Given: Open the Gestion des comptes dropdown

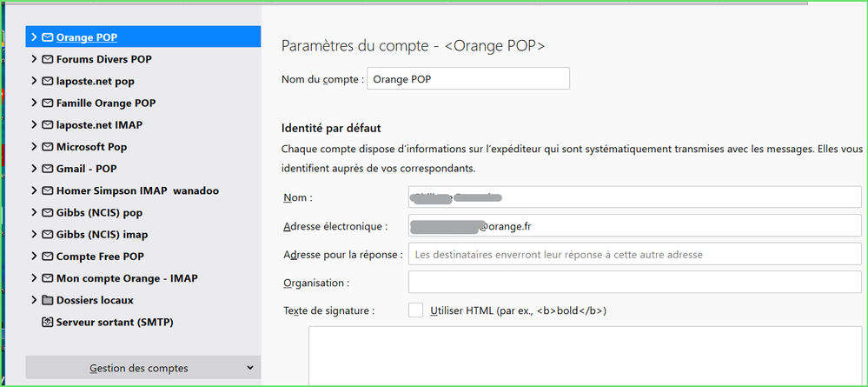Looking at the screenshot, I should pyautogui.click(x=143, y=368).
